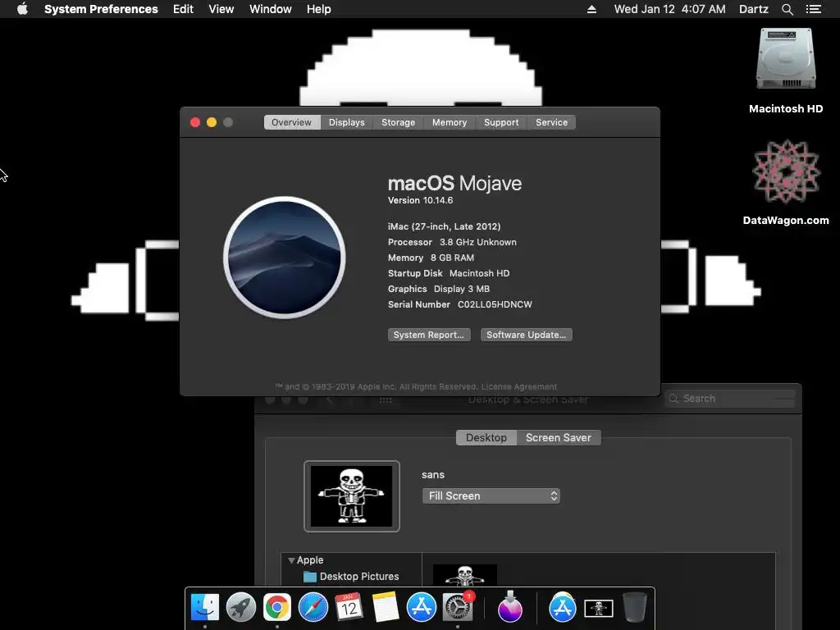Select the Overview tab

pos(291,122)
